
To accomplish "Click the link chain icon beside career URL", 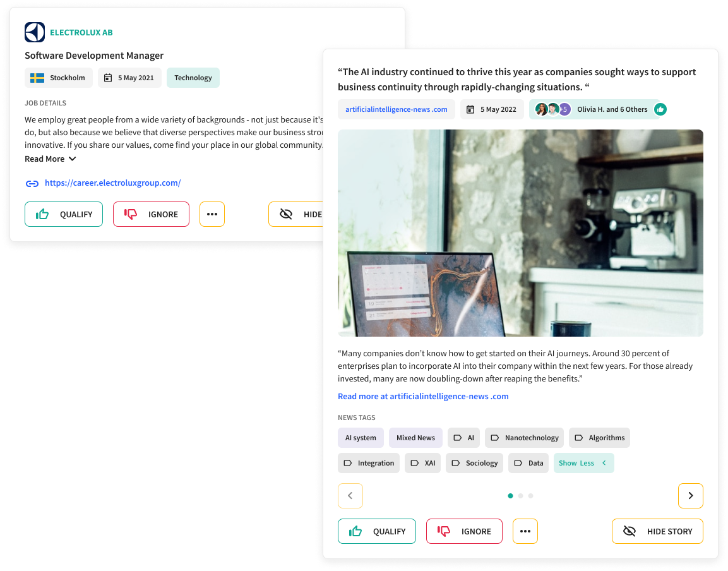I will (32, 184).
